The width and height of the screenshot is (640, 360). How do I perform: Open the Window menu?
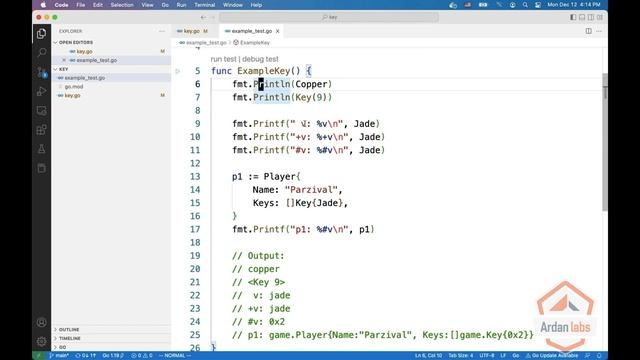pos(233,5)
